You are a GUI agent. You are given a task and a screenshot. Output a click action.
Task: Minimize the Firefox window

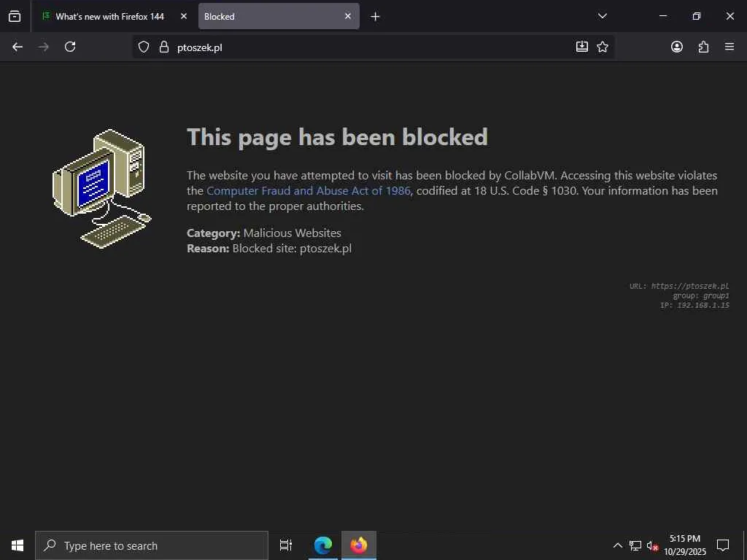coord(662,16)
